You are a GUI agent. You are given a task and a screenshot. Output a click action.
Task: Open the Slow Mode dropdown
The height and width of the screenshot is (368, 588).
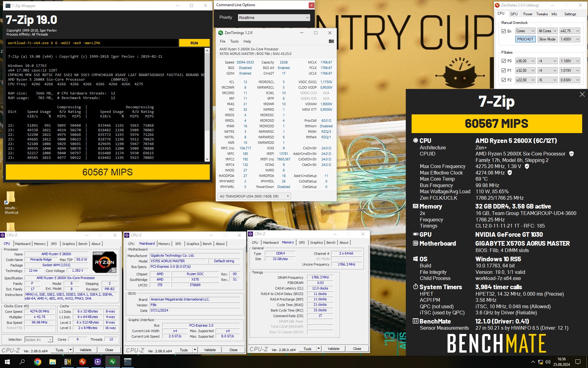click(x=547, y=39)
